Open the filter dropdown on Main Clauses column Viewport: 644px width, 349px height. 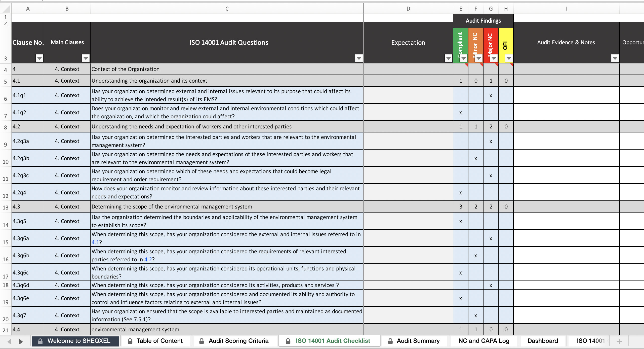tap(85, 58)
